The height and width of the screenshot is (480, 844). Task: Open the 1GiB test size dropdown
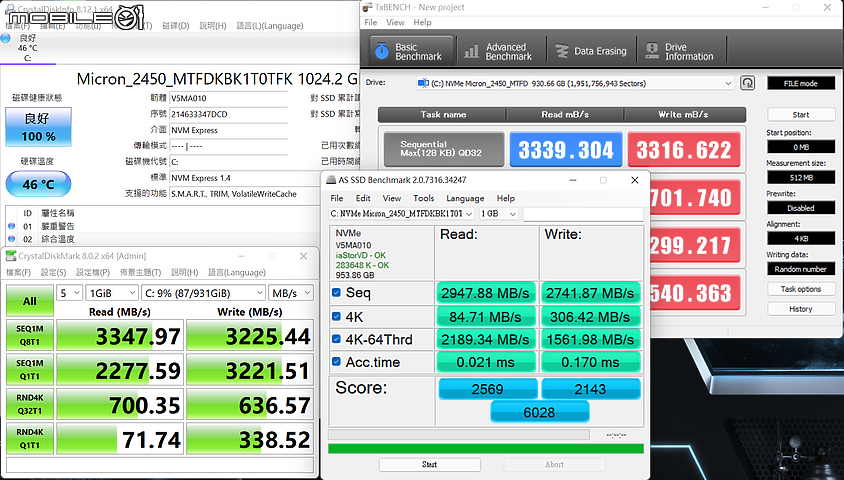tap(112, 293)
